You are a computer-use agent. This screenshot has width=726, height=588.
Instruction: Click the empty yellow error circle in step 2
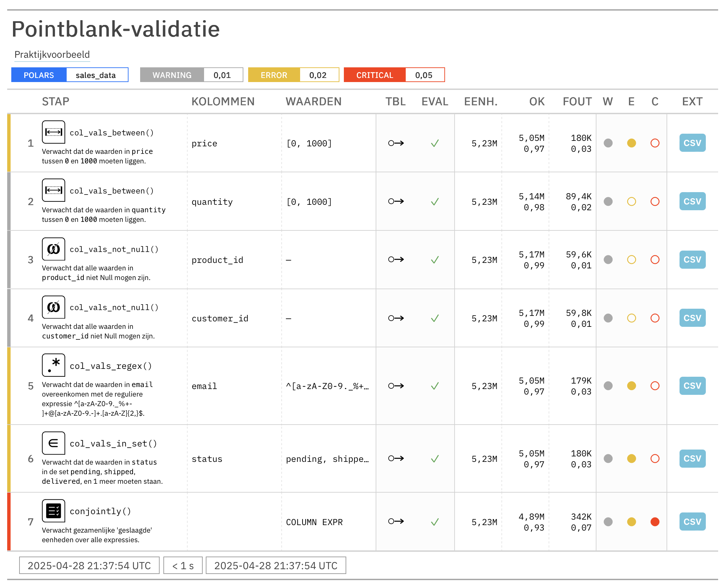click(x=631, y=201)
